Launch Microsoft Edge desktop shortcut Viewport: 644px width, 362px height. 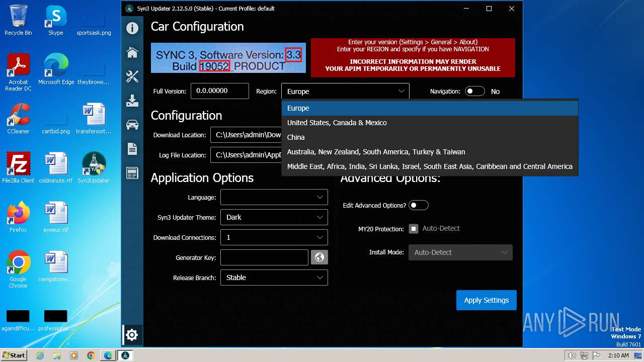point(56,69)
